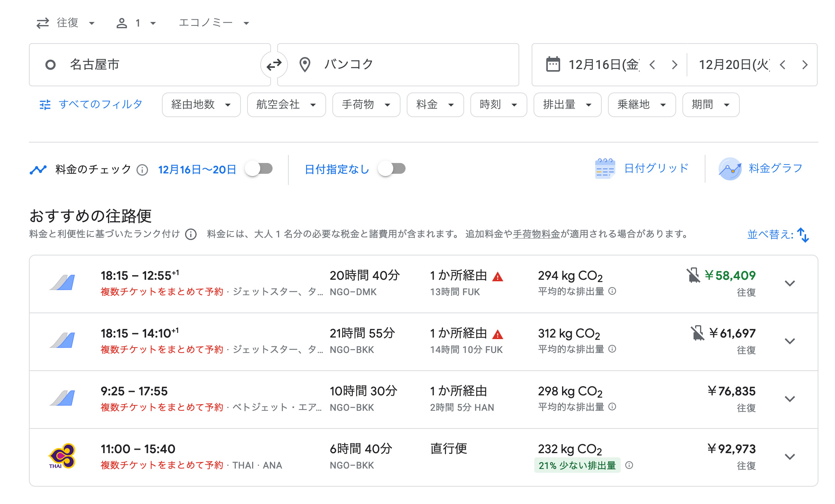Click the passenger person icon

122,23
